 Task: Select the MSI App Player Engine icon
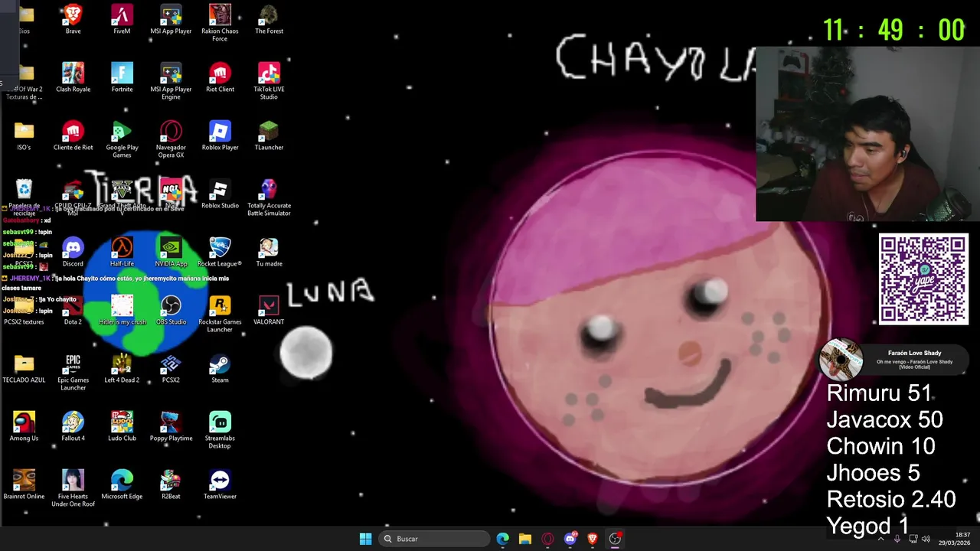point(171,81)
